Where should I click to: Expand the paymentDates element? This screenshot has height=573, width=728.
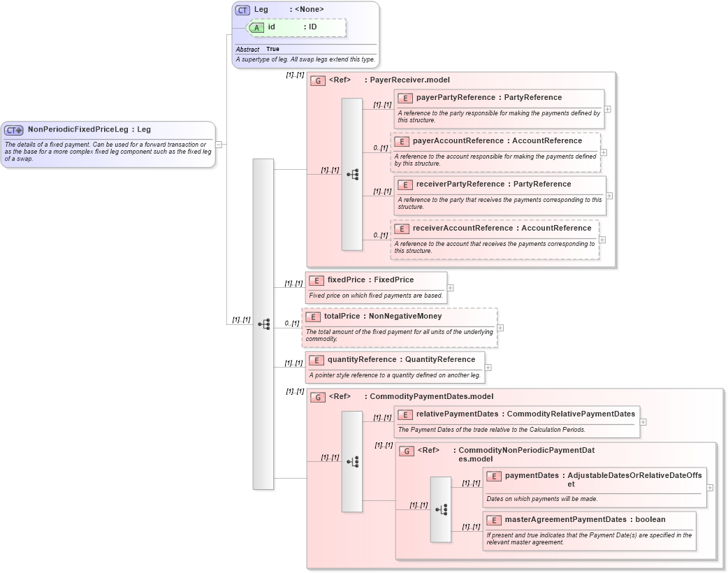click(x=710, y=488)
